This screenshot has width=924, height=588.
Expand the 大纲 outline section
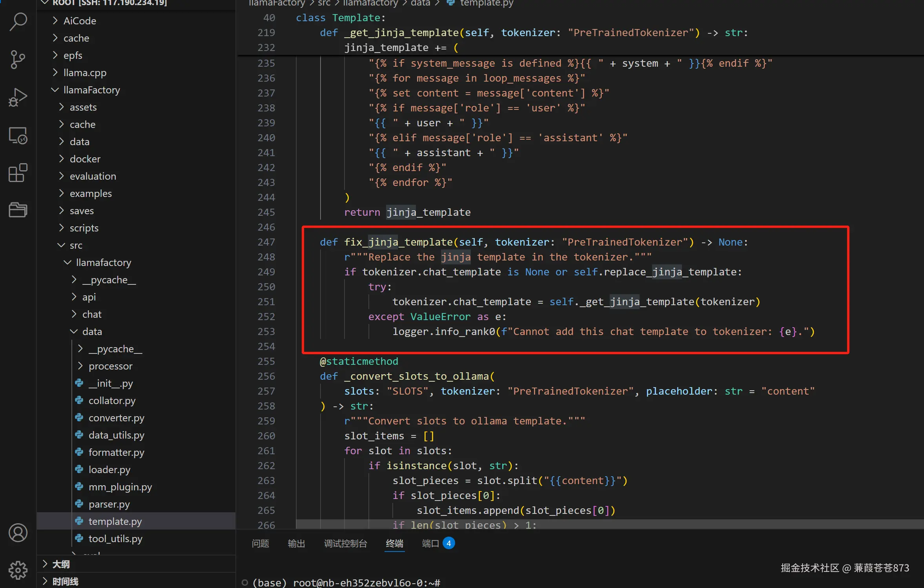(61, 564)
